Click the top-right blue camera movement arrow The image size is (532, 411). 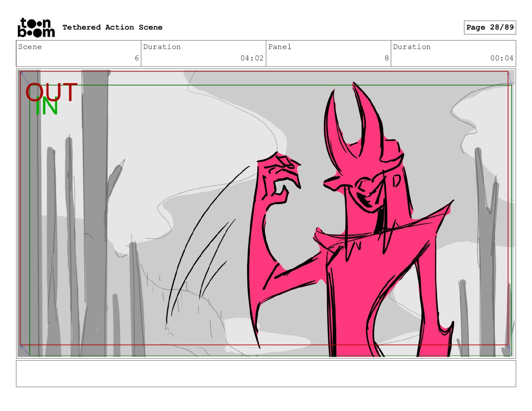point(509,78)
